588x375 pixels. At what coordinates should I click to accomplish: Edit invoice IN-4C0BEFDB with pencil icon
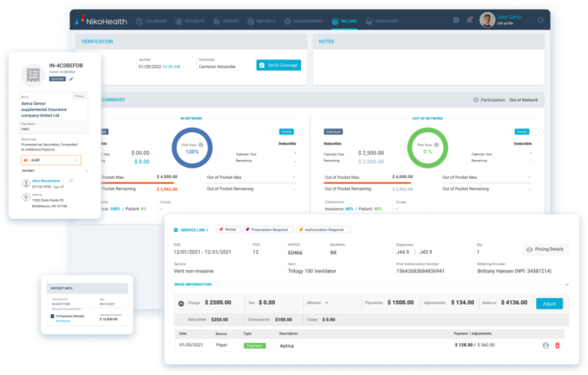coord(72,78)
